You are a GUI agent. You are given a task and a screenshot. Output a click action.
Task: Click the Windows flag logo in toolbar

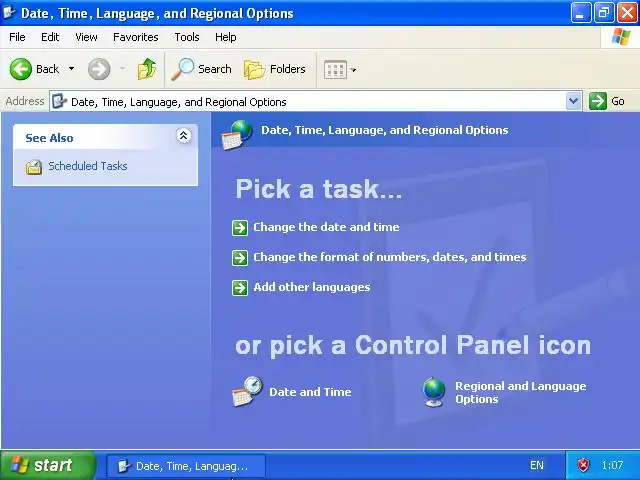pyautogui.click(x=621, y=37)
